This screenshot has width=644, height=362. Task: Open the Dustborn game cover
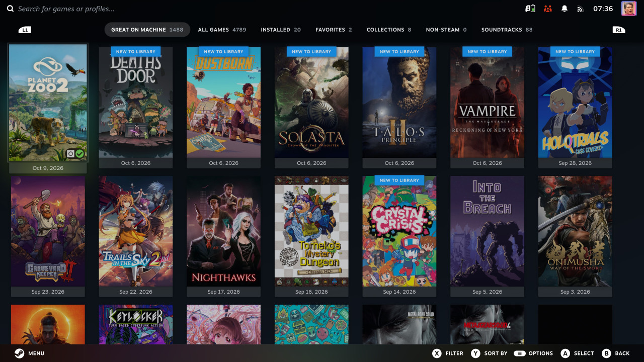click(223, 103)
